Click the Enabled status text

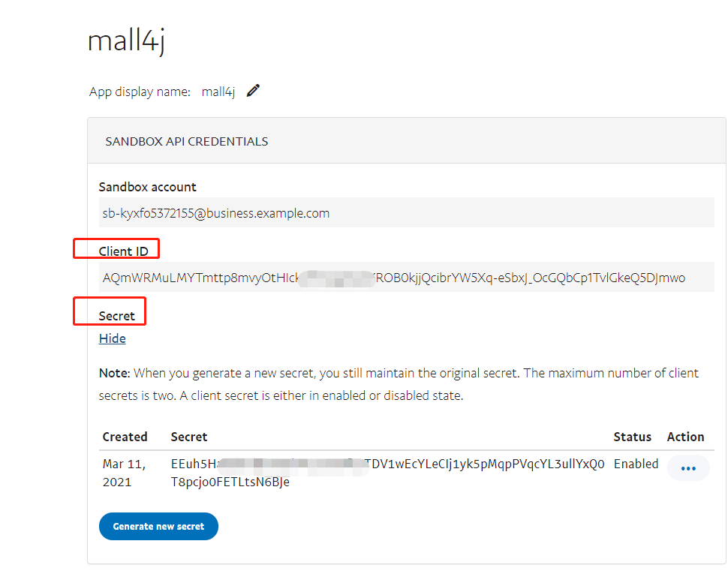(636, 464)
